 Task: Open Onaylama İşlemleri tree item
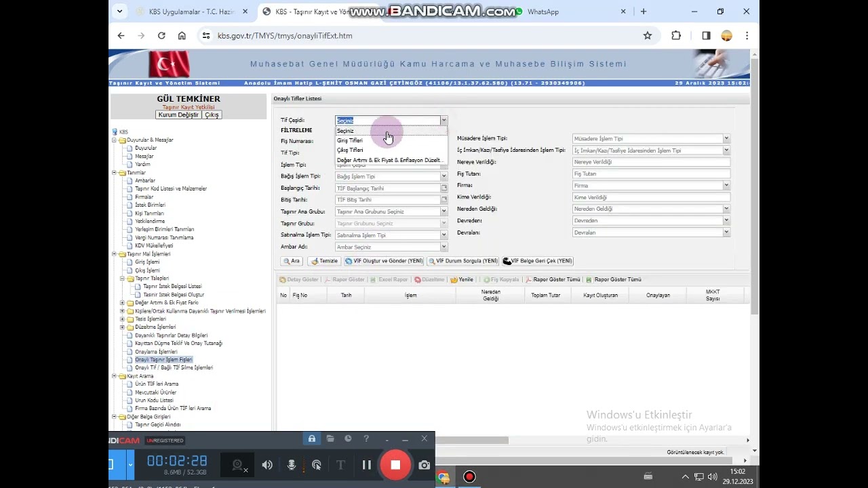[x=156, y=352]
